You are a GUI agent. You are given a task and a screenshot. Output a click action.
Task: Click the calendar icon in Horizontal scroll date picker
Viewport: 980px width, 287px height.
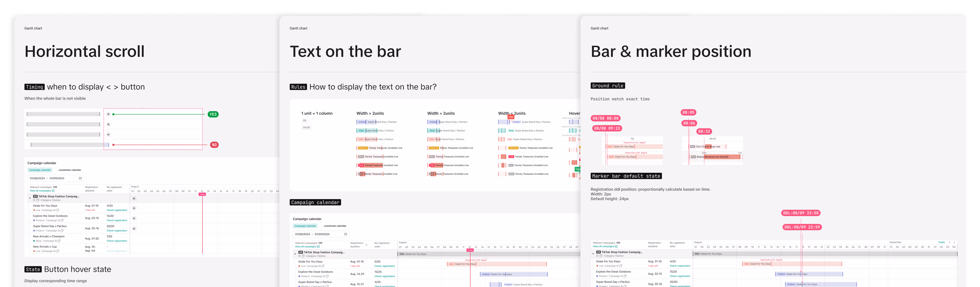[x=80, y=178]
